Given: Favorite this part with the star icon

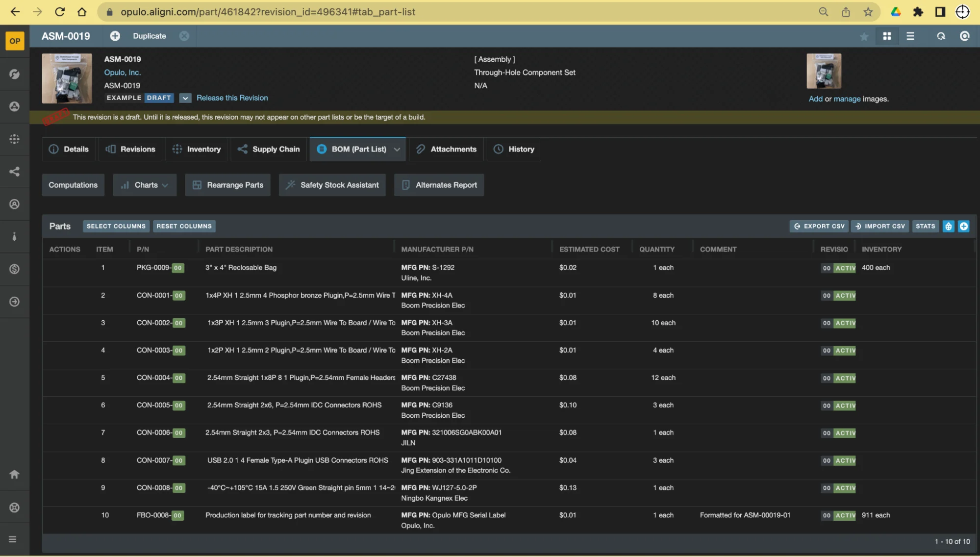Looking at the screenshot, I should (x=864, y=36).
